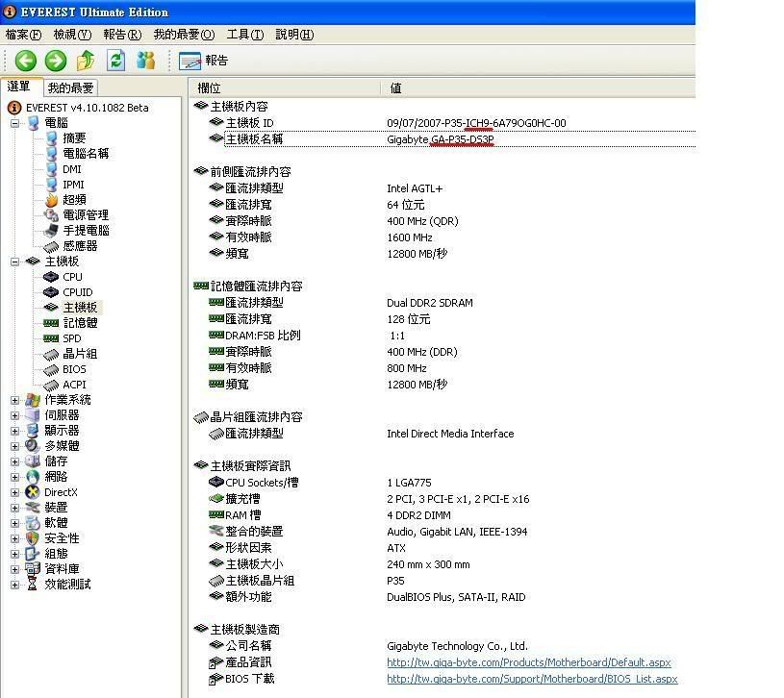This screenshot has height=698, width=784.
Task: Open the 報告(R) menu
Action: (122, 35)
